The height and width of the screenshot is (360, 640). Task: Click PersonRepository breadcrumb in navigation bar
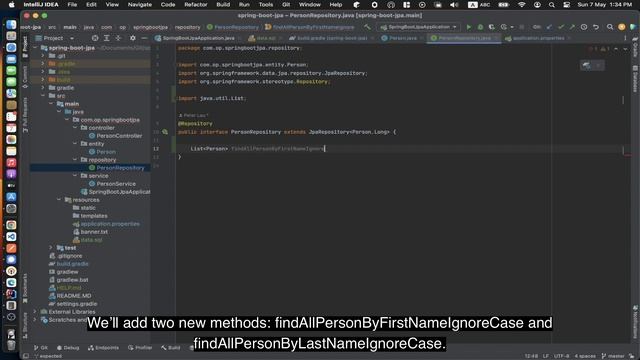tap(233, 27)
